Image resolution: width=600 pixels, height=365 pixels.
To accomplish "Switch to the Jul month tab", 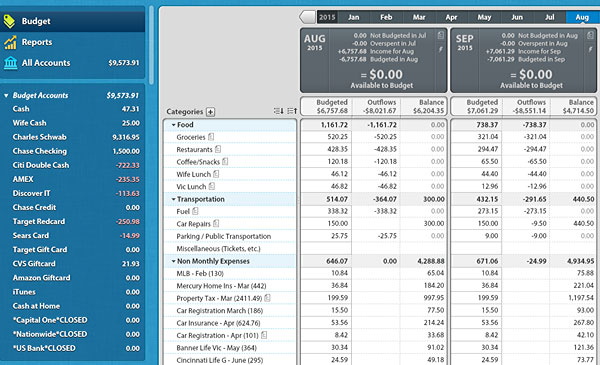I will coord(549,17).
